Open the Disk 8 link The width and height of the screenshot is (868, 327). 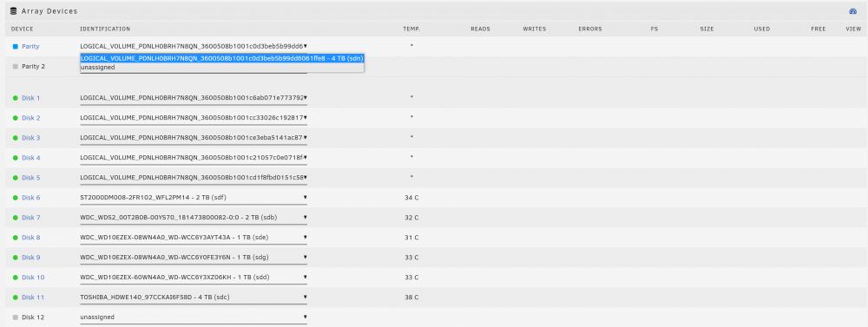point(31,238)
